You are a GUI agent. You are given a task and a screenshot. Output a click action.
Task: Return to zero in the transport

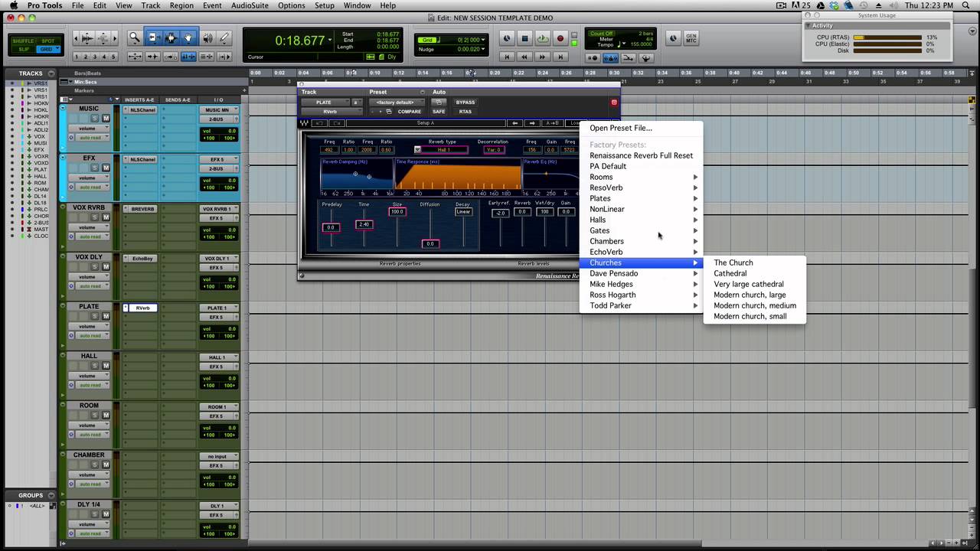[506, 57]
